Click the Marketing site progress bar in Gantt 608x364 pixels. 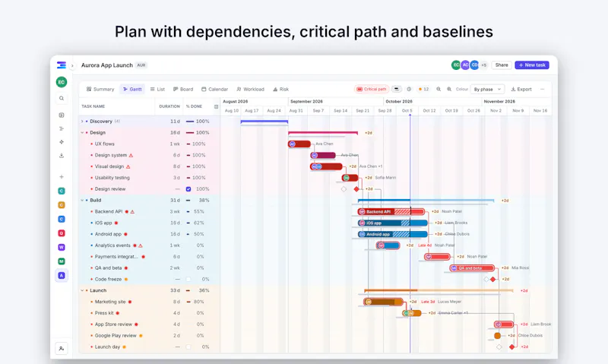(x=384, y=302)
